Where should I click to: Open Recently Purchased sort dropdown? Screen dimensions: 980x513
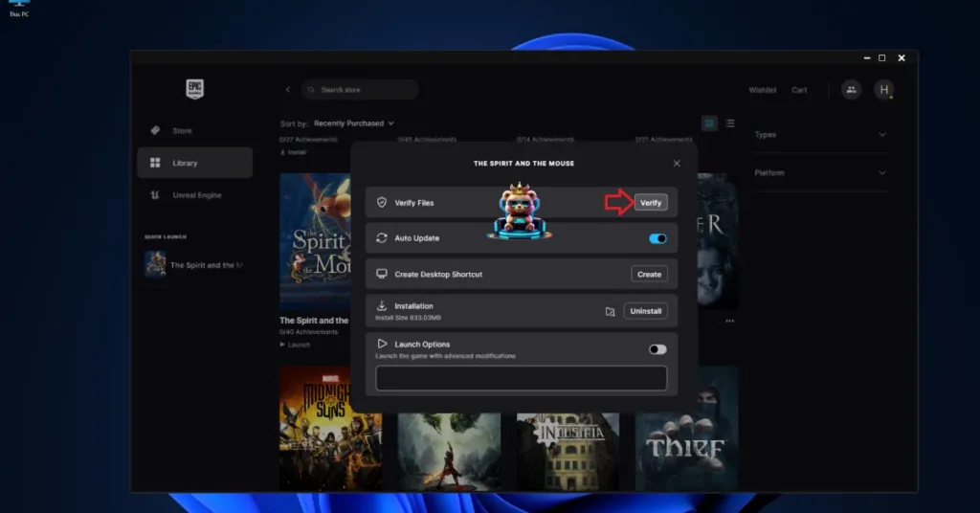point(354,123)
